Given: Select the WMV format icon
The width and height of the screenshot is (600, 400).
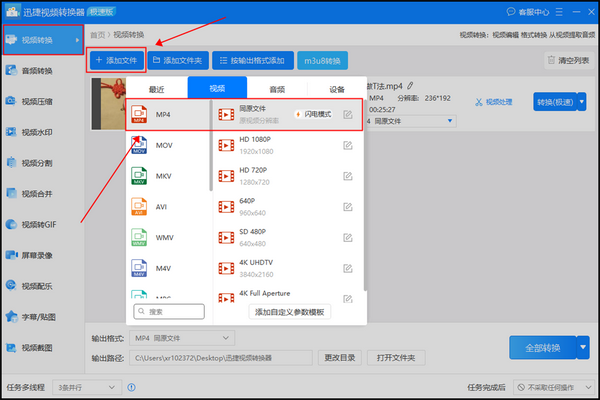Looking at the screenshot, I should coord(139,239).
